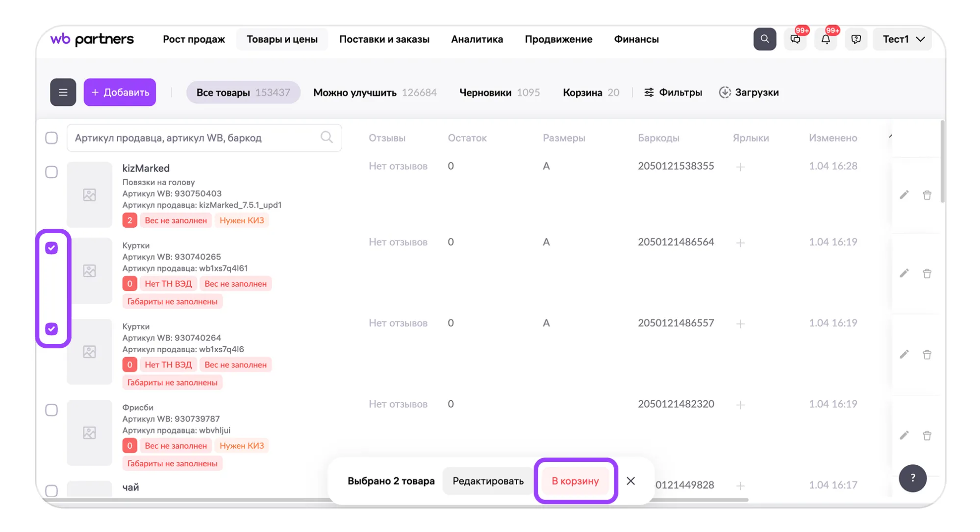Switch to Корзина tab

(x=591, y=92)
